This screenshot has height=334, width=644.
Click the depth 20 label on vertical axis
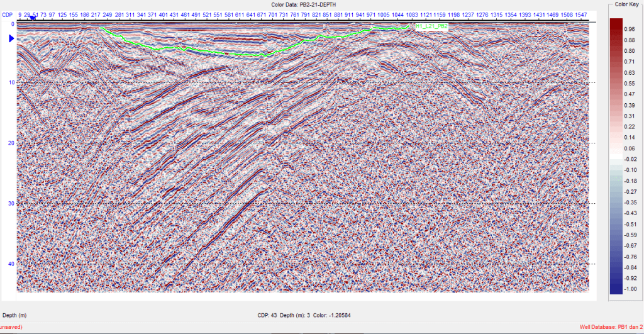pyautogui.click(x=11, y=143)
